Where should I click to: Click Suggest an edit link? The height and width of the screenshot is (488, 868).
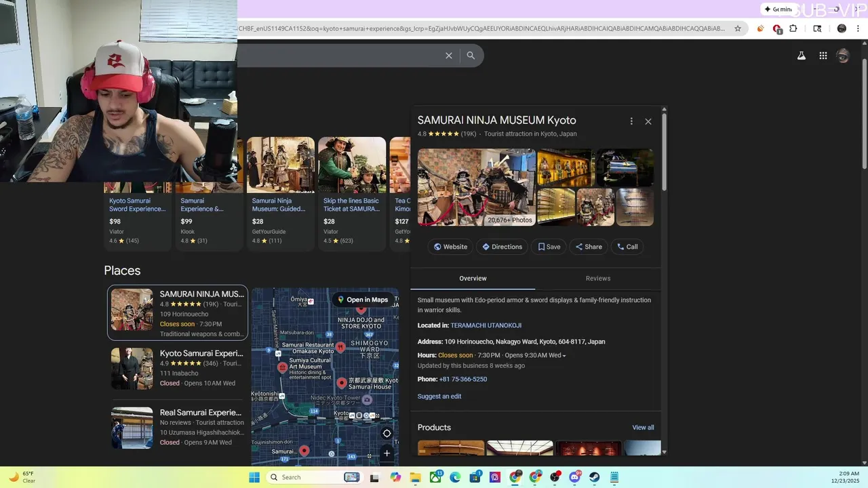click(439, 396)
